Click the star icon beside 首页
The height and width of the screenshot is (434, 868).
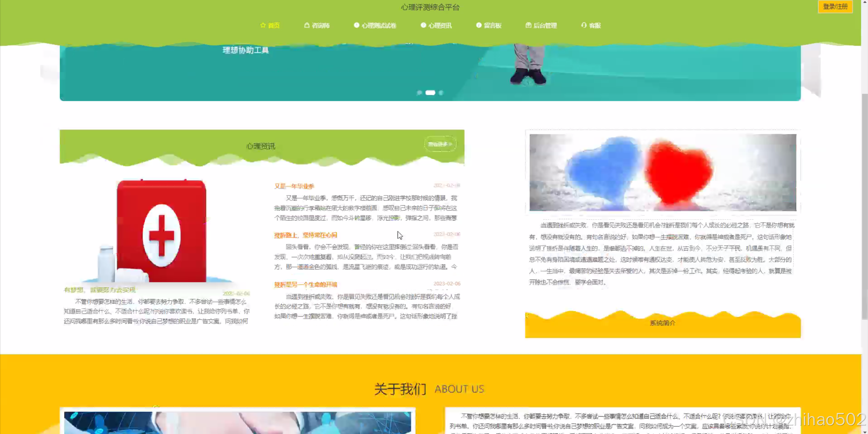(263, 25)
